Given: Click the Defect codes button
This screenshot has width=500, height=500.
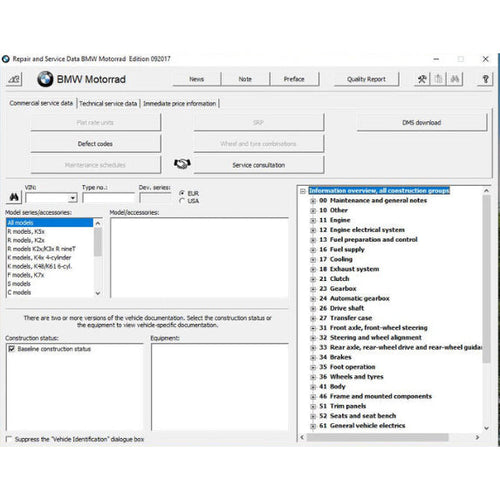Looking at the screenshot, I should pos(95,144).
